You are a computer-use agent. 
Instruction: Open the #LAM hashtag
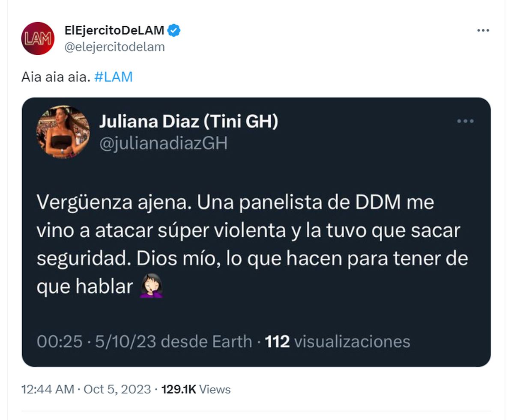[113, 77]
